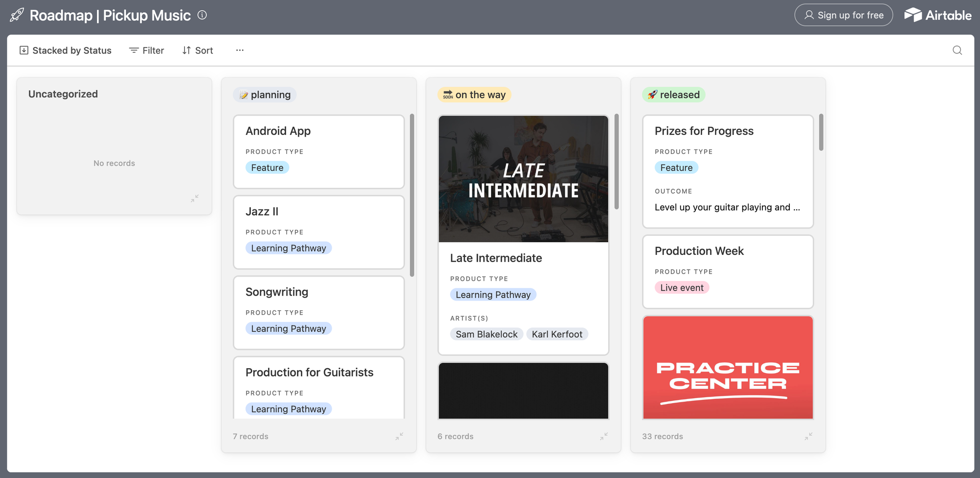Click the rocket icon beside Roadmap title

17,15
